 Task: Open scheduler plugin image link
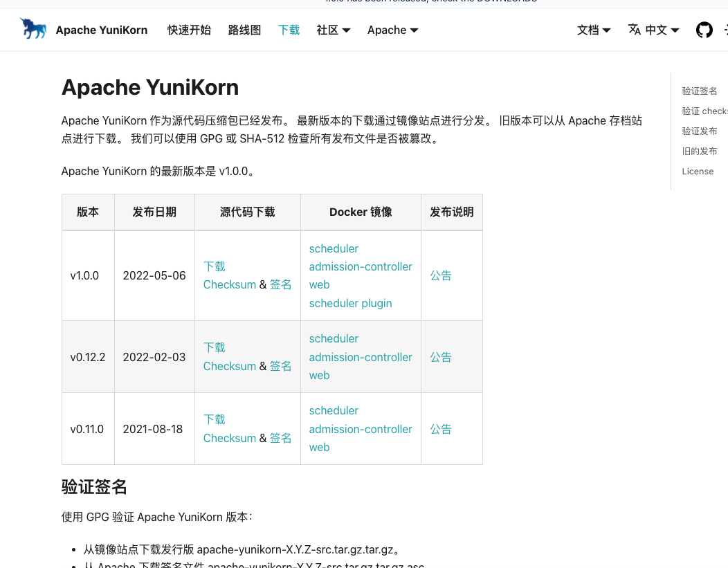pyautogui.click(x=350, y=303)
